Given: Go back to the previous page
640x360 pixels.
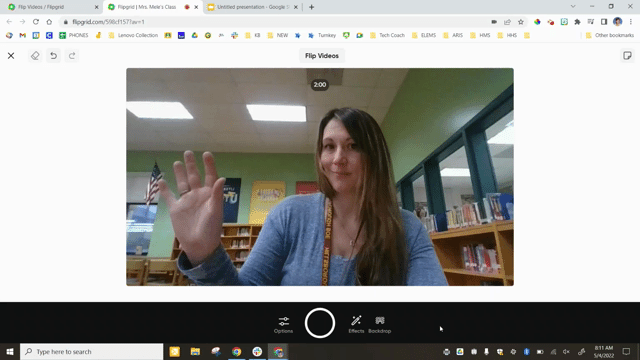Looking at the screenshot, I should 9,22.
